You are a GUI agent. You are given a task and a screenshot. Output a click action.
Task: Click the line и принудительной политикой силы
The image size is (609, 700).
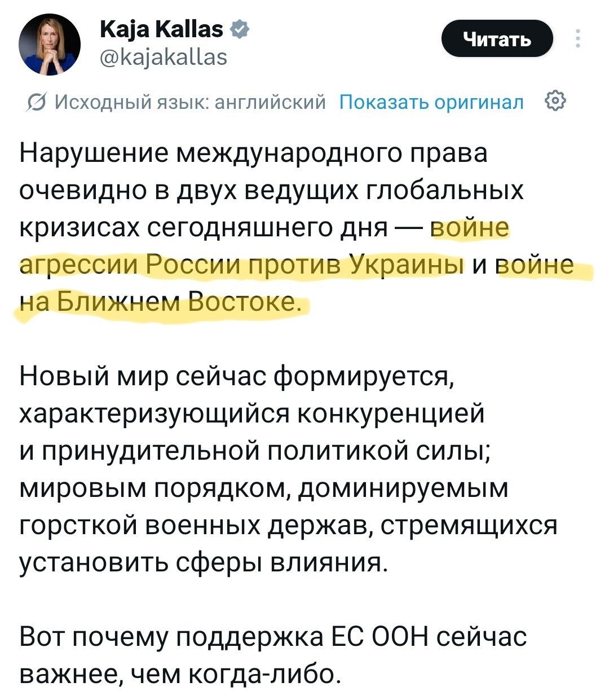tap(254, 451)
